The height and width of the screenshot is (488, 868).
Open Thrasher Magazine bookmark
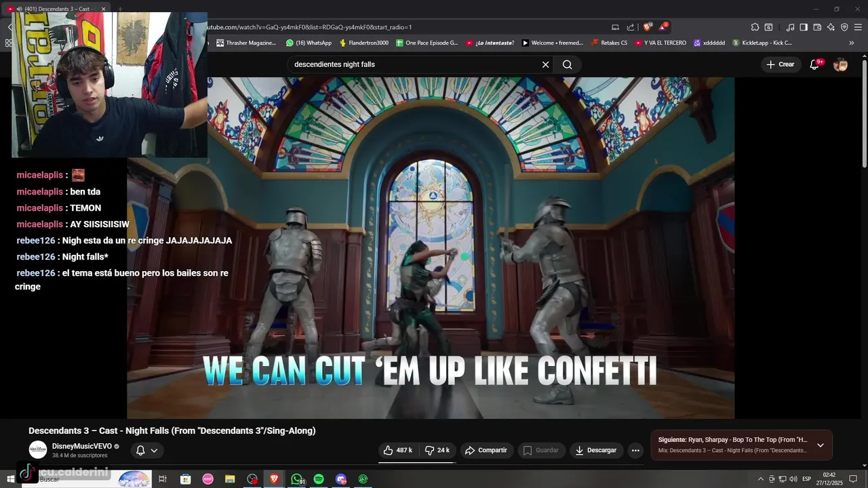(x=246, y=43)
